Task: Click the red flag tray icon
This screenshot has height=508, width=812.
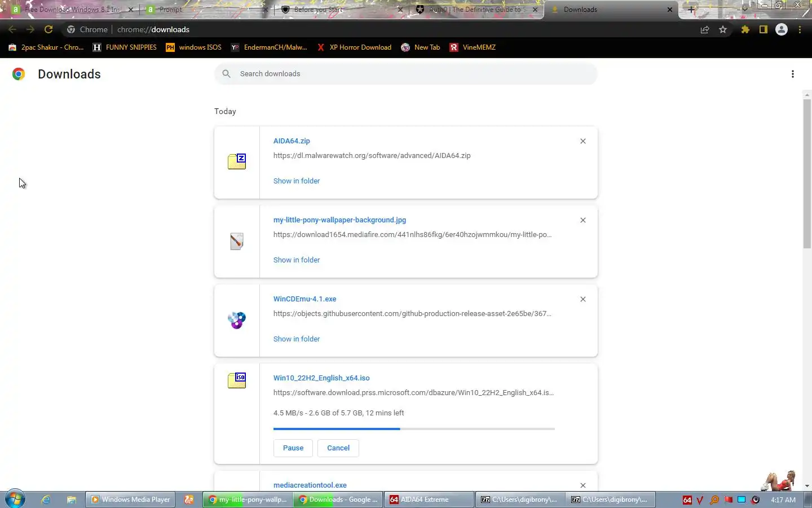Action: [x=728, y=500]
